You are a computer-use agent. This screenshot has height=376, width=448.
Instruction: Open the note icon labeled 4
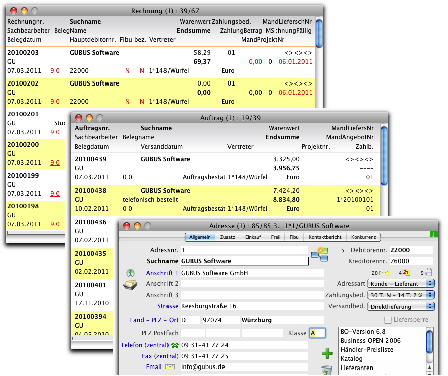(x=404, y=273)
